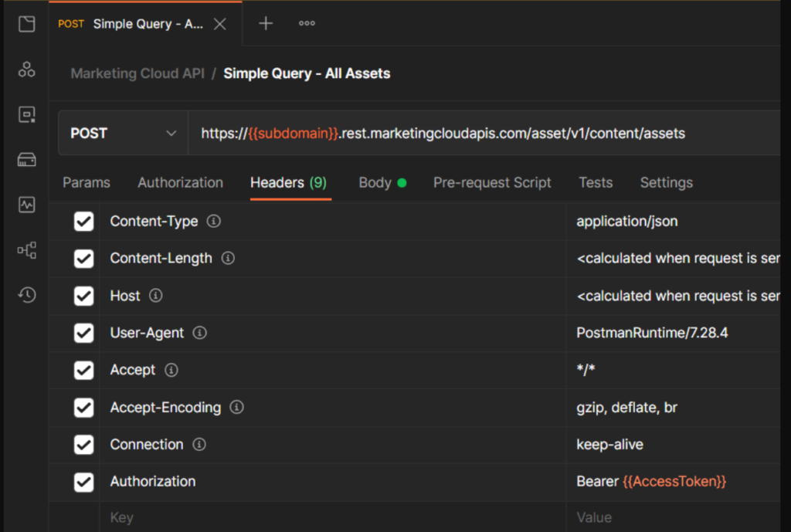Uncheck the User-Agent header
The height and width of the screenshot is (532, 791).
coord(83,333)
